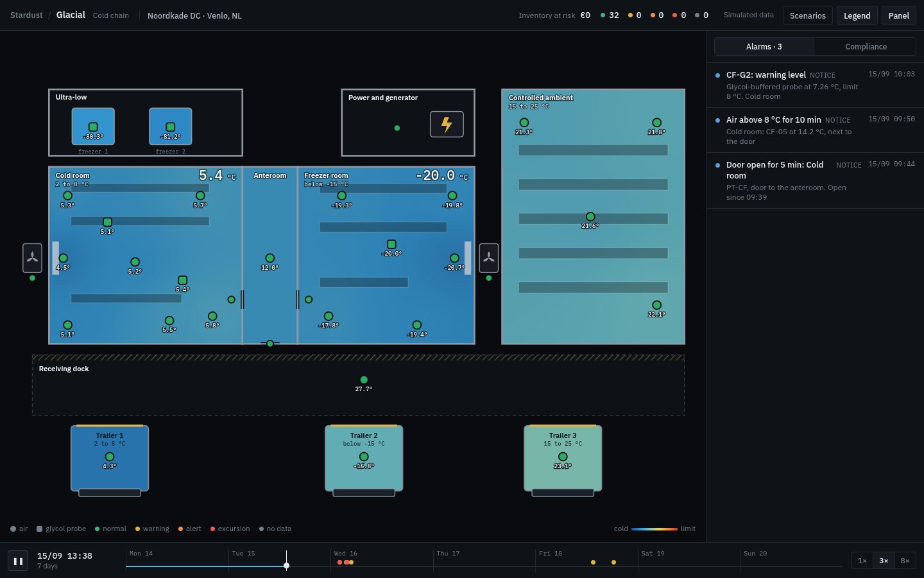Image resolution: width=924 pixels, height=578 pixels.
Task: Click the power status green indicator dot
Action: (397, 128)
